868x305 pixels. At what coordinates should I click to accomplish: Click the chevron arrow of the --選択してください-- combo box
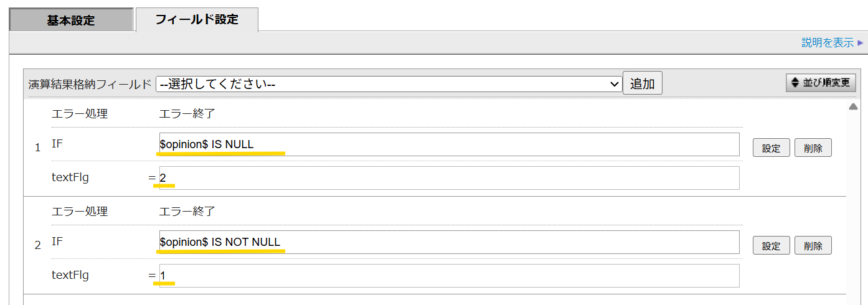coord(615,84)
